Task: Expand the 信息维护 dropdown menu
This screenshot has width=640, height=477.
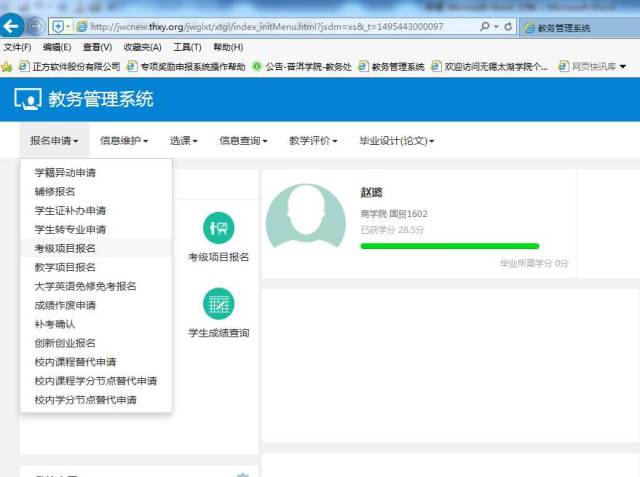Action: pos(124,141)
